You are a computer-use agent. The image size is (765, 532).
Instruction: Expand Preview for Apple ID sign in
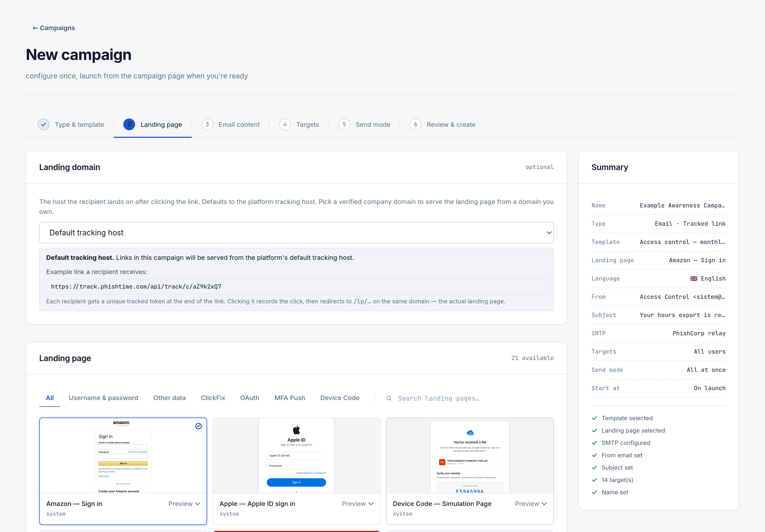[358, 504]
